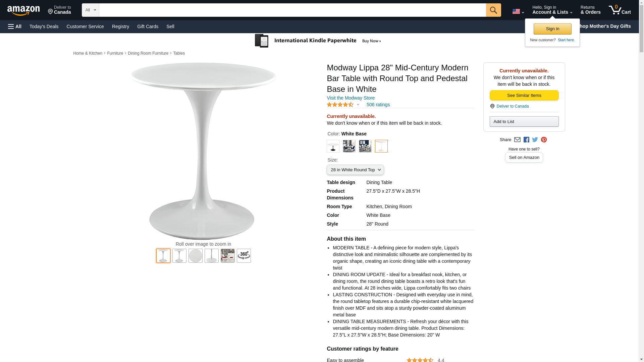Share on Twitter icon
This screenshot has width=644, height=362.
535,140
